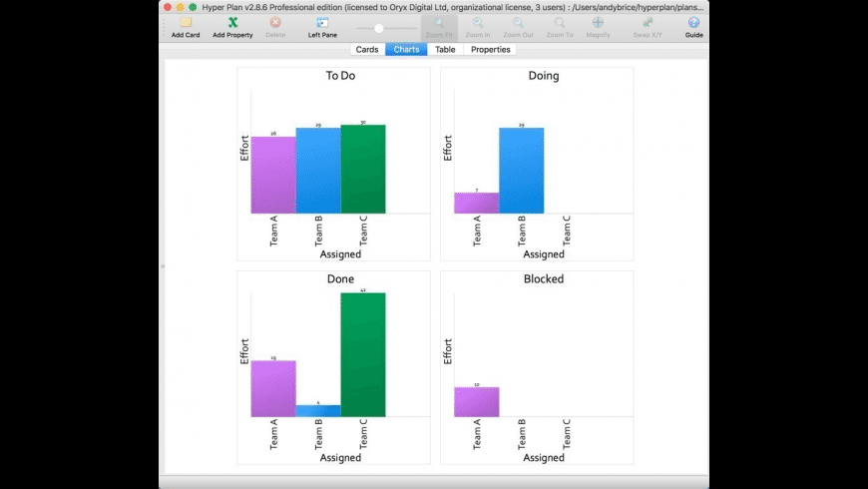Click the Delete toolbar icon
The image size is (868, 489).
pos(275,23)
